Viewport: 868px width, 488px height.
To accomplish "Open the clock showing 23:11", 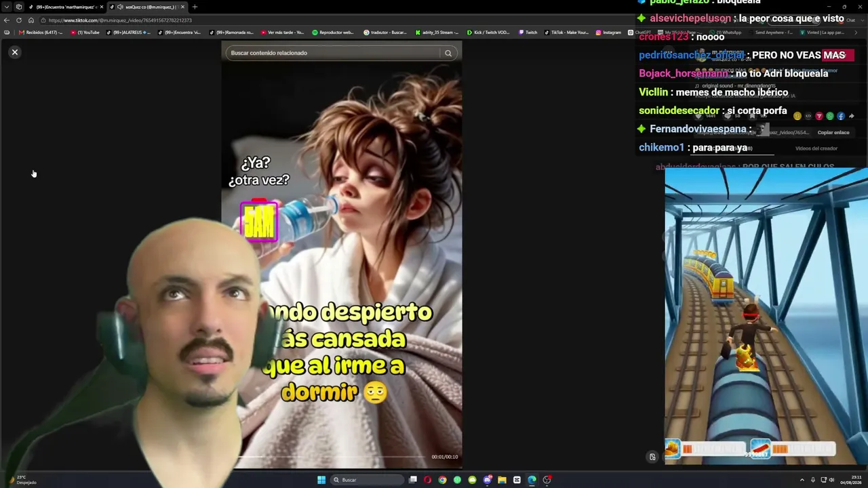I will [851, 480].
